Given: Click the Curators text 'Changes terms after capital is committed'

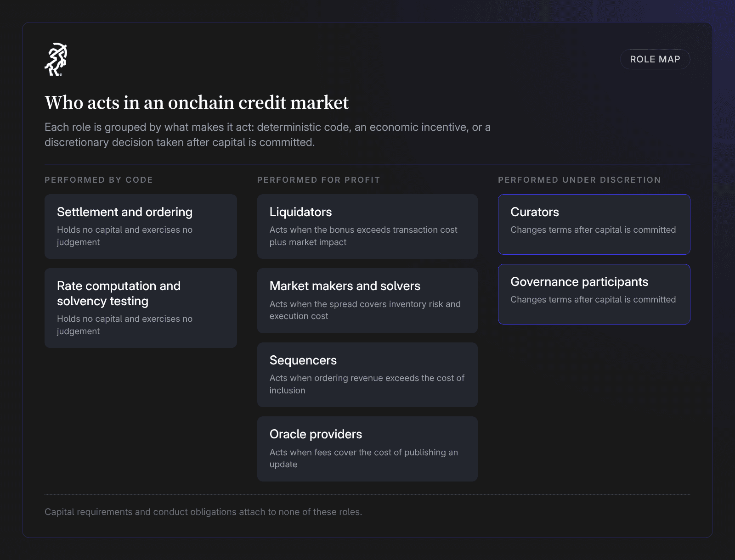Looking at the screenshot, I should coord(593,230).
